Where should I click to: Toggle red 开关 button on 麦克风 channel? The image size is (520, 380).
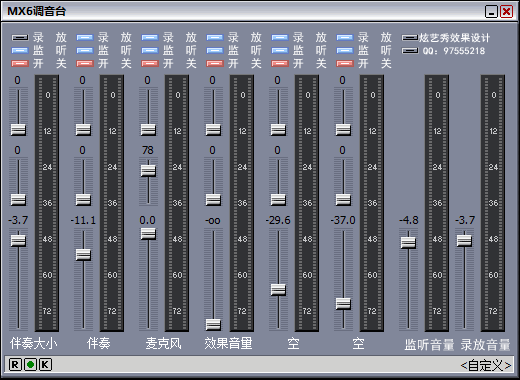point(150,63)
